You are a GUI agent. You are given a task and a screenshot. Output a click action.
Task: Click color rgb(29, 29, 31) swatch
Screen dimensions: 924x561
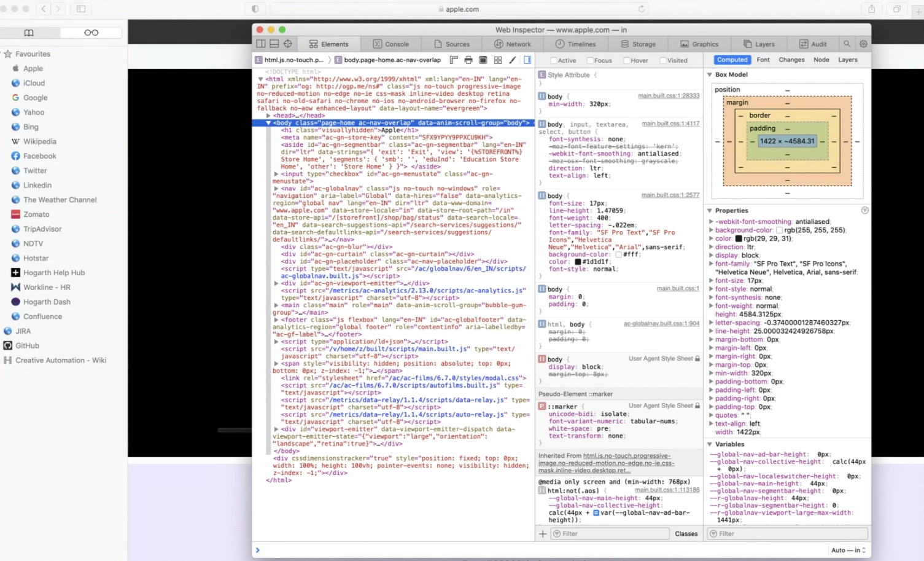(x=739, y=238)
